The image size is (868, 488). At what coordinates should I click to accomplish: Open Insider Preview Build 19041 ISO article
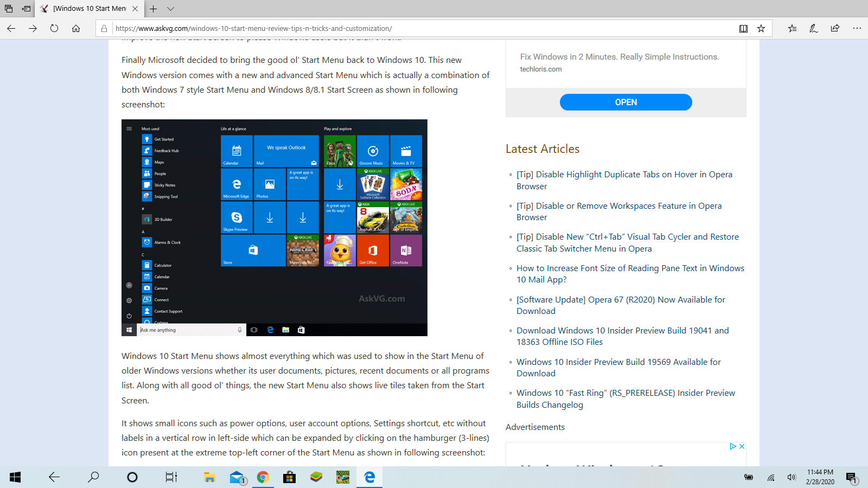tap(623, 336)
